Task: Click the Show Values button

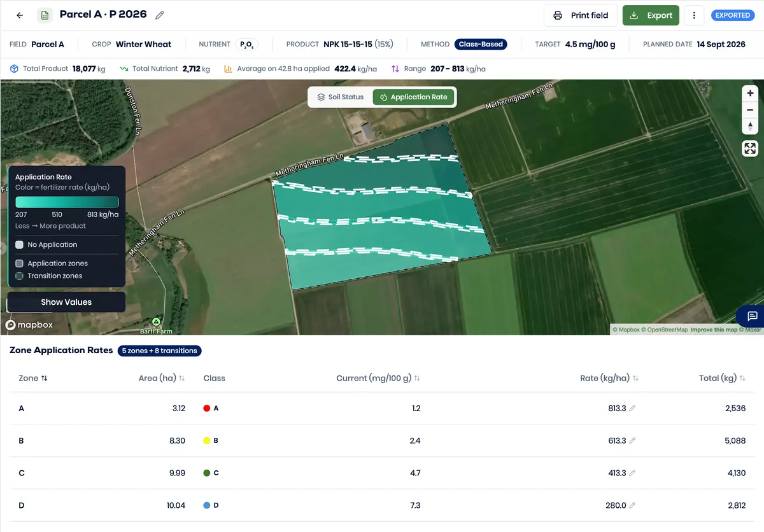Action: tap(66, 302)
